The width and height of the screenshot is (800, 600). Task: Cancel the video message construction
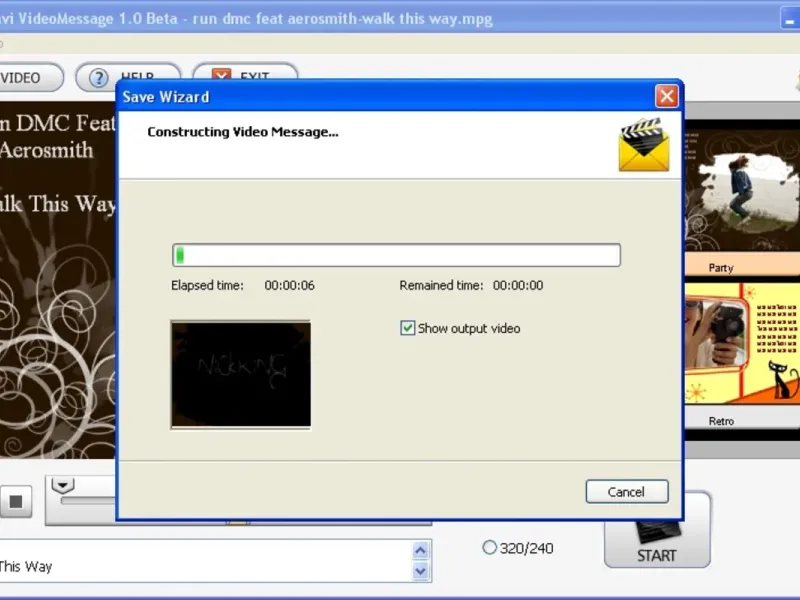tap(627, 491)
